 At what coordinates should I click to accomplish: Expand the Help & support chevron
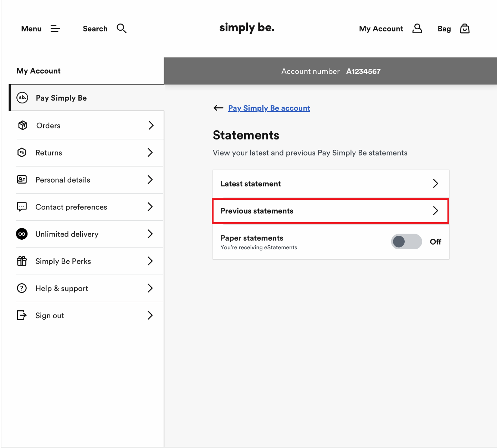(150, 288)
